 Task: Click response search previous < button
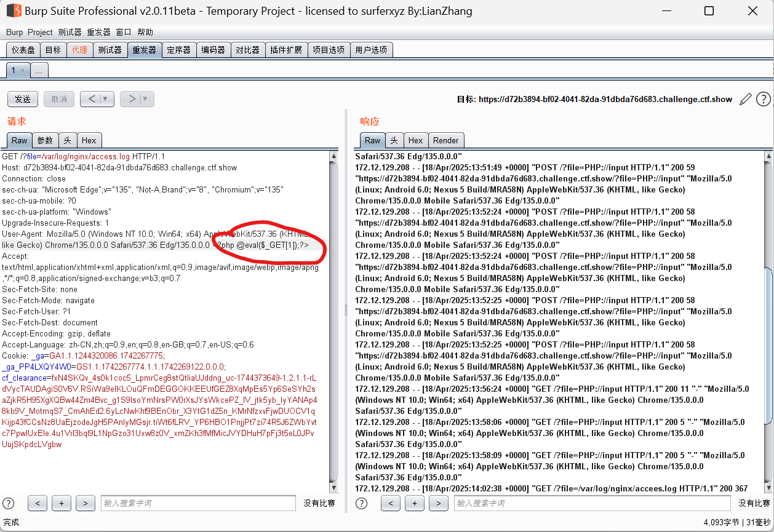click(x=391, y=503)
